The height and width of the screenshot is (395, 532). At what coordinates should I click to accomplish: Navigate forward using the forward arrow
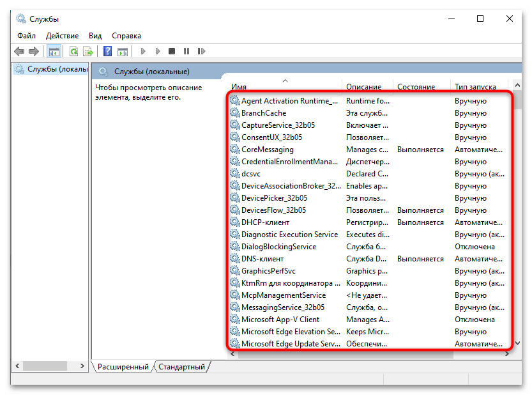pyautogui.click(x=33, y=51)
